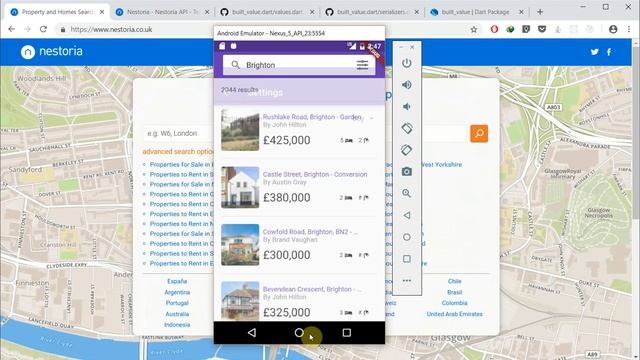Open United Arab Emirates link
Screen dimensions: 640x360
[454, 314]
